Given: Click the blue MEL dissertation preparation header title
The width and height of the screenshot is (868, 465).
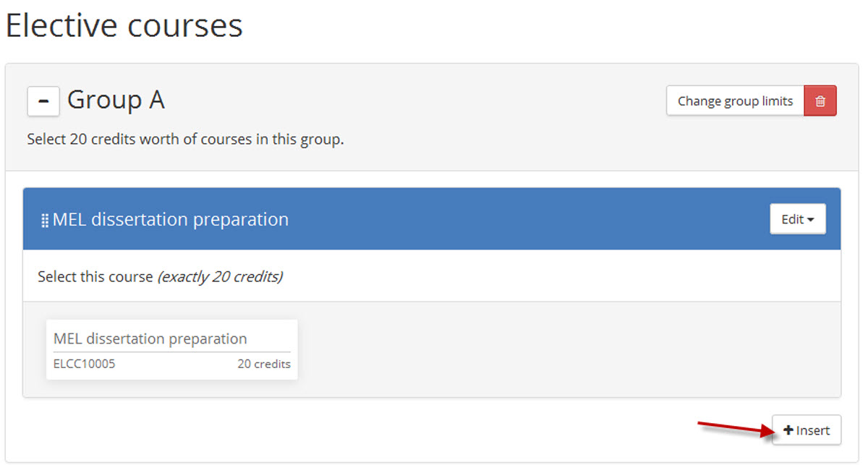Looking at the screenshot, I should 171,219.
